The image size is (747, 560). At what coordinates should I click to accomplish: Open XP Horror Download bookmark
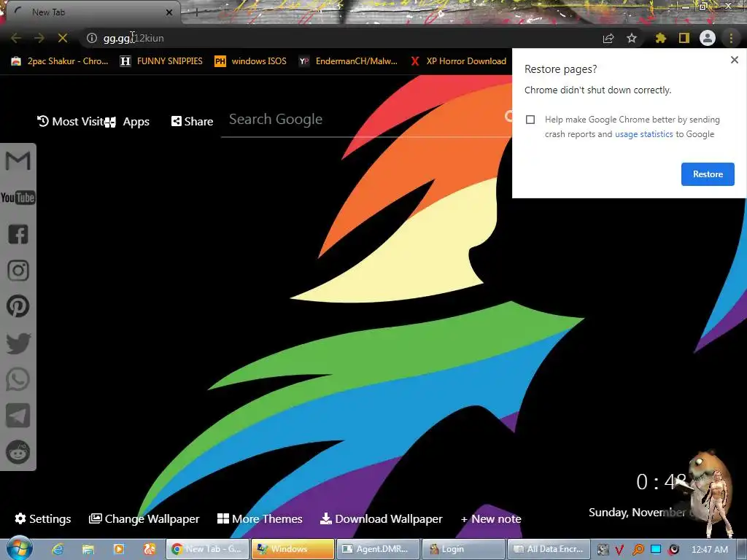click(x=458, y=61)
